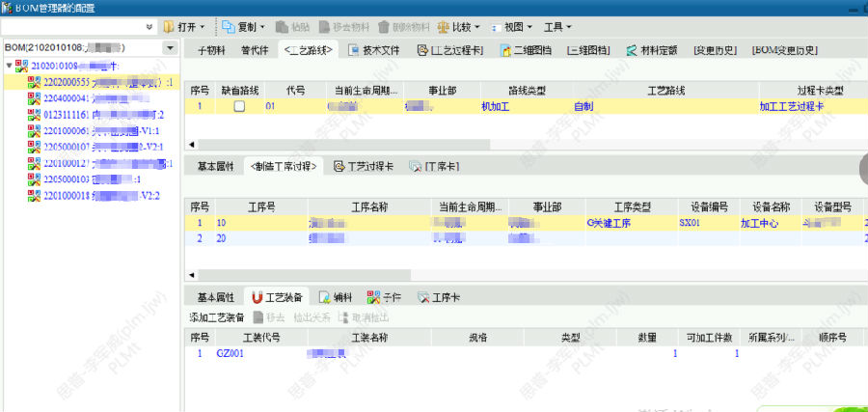Open the [工艺过程卡] tab in top row
868x412 pixels.
pos(451,50)
